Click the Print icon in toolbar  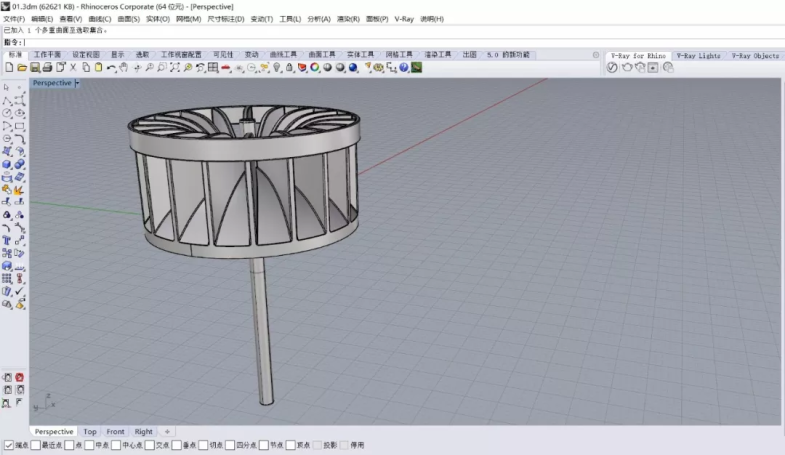46,68
